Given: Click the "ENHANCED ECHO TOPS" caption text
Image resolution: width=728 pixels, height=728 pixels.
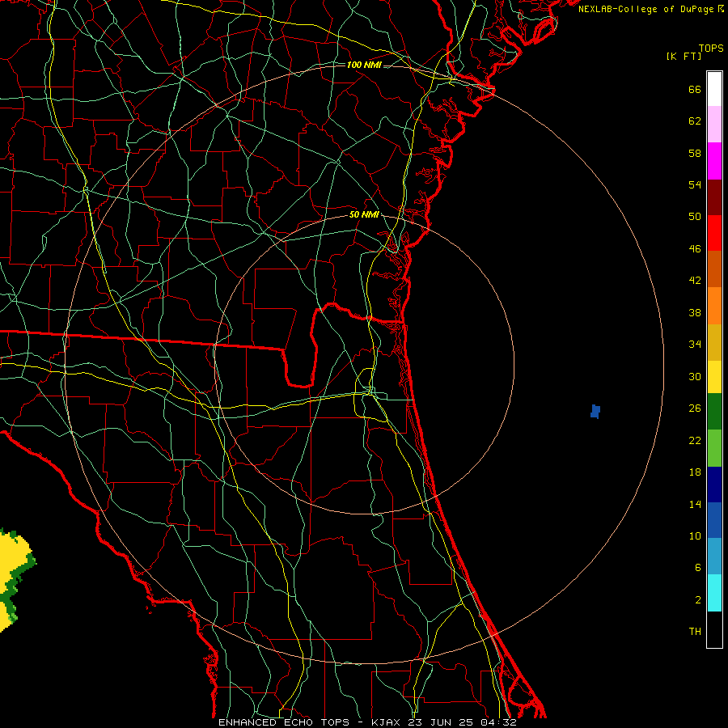Looking at the screenshot, I should 284,722.
